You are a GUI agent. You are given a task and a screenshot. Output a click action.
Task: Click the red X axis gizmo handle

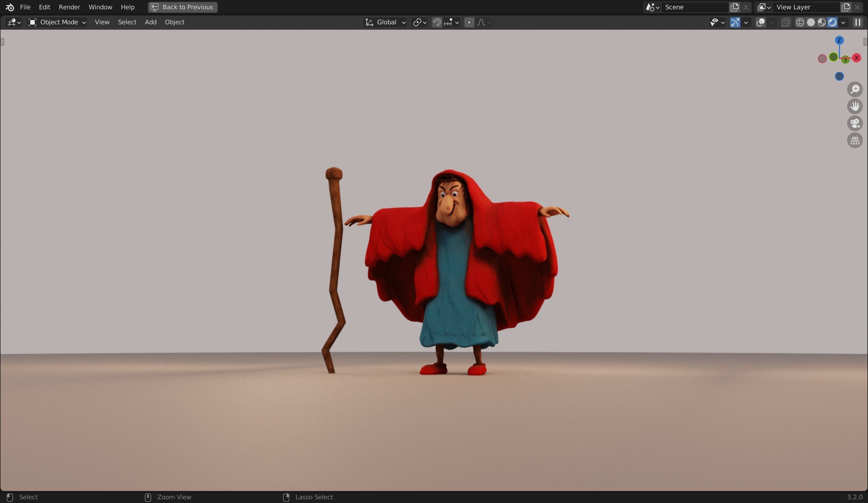point(856,58)
